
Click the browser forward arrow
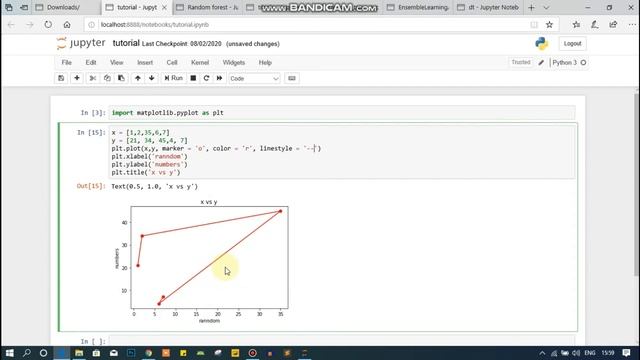(29, 24)
